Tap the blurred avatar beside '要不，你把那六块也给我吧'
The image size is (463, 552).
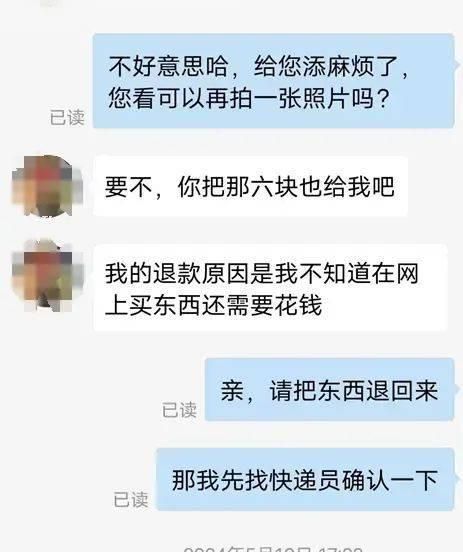point(47,186)
